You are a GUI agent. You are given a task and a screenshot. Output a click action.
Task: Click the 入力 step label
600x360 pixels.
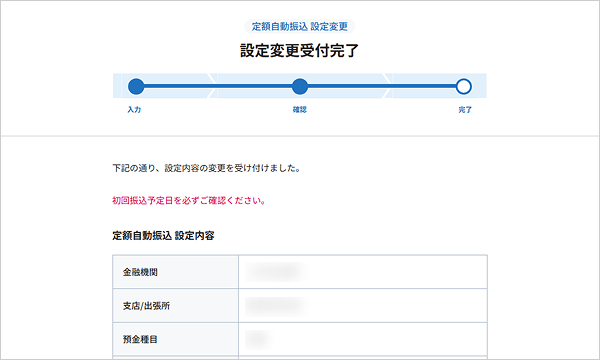[134, 110]
